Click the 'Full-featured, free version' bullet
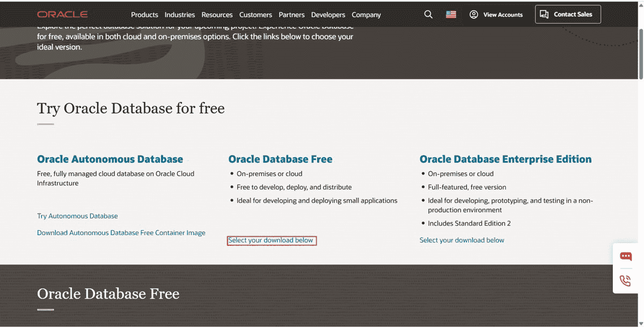This screenshot has height=327, width=644. [467, 187]
